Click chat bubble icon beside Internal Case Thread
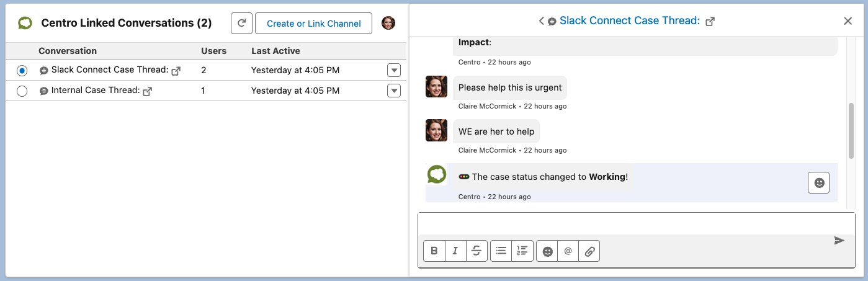The height and width of the screenshot is (281, 868). click(x=44, y=91)
